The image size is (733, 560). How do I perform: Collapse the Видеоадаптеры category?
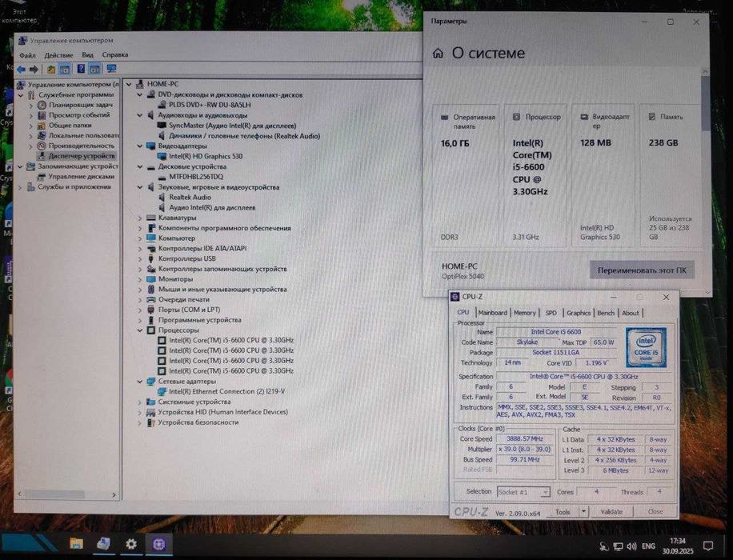click(x=140, y=146)
